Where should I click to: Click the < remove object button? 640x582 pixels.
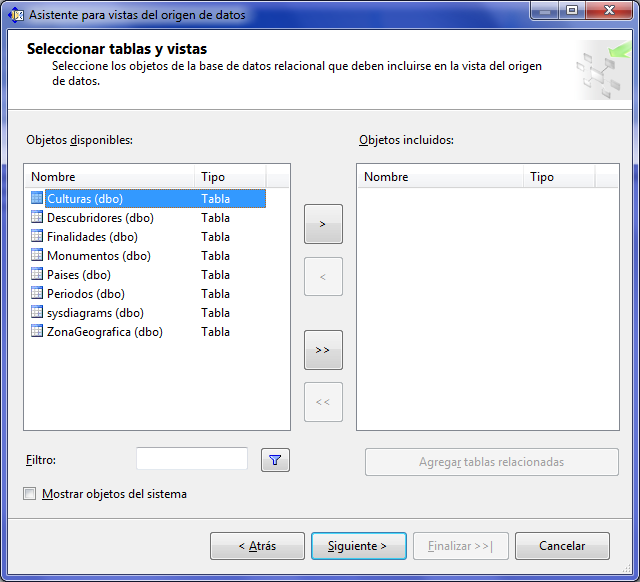323,277
